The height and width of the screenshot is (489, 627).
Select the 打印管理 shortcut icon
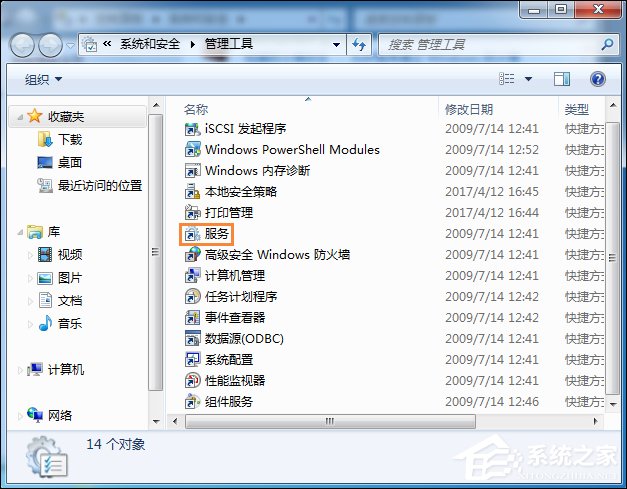click(x=192, y=213)
